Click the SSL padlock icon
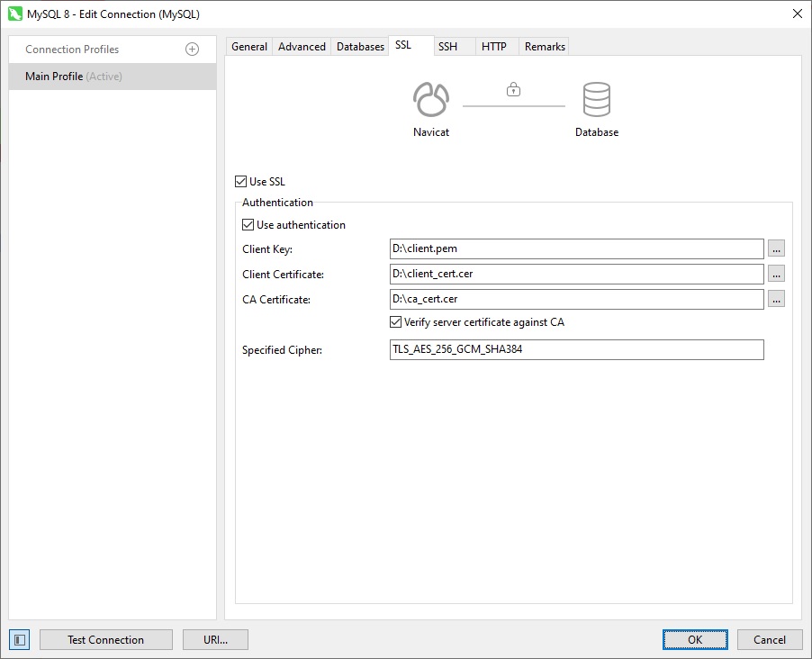812x659 pixels. point(513,90)
